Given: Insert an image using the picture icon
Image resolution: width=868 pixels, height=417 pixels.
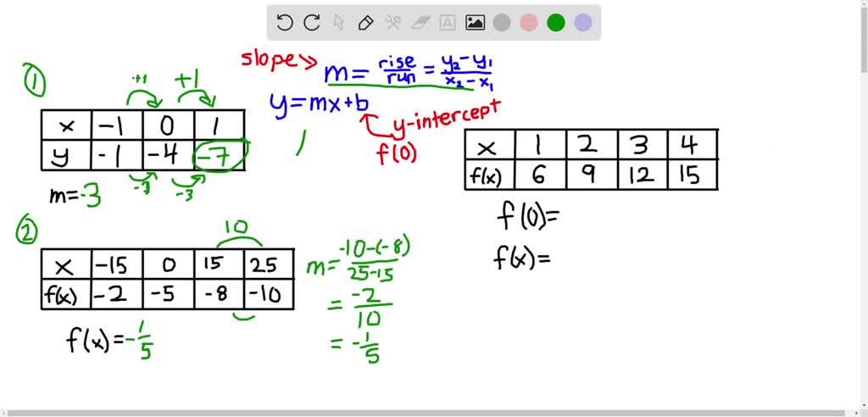Looking at the screenshot, I should pyautogui.click(x=475, y=23).
